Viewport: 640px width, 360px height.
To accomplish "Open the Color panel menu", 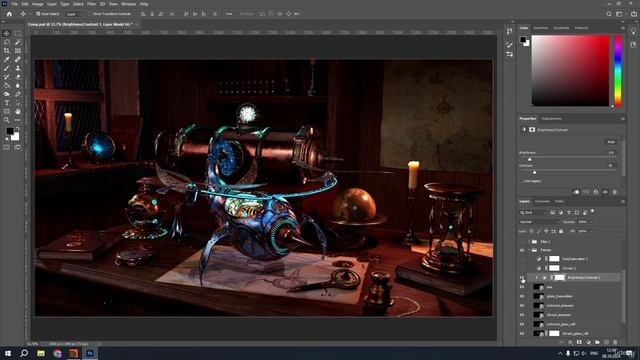I will (x=623, y=28).
